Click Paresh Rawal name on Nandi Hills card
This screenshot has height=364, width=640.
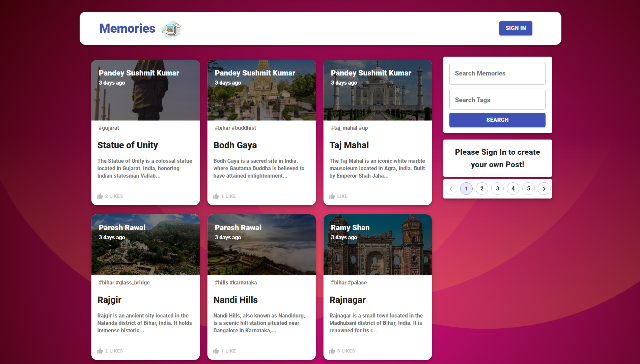pyautogui.click(x=238, y=227)
